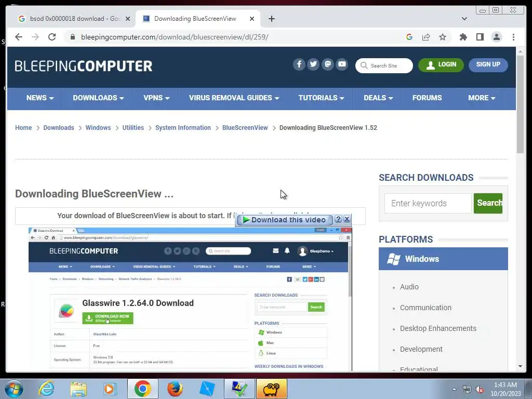Switch to the bsod 0x0000018 download tab
This screenshot has height=399, width=532.
(x=73, y=19)
